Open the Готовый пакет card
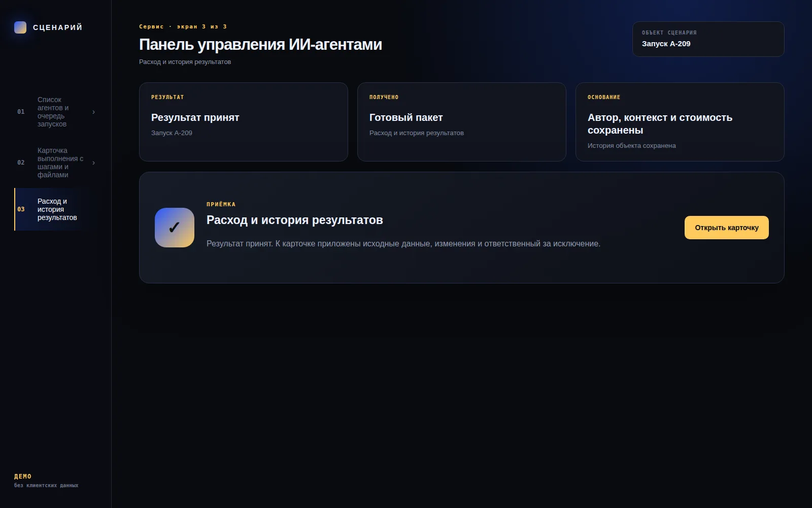812x508 pixels. coord(462,122)
